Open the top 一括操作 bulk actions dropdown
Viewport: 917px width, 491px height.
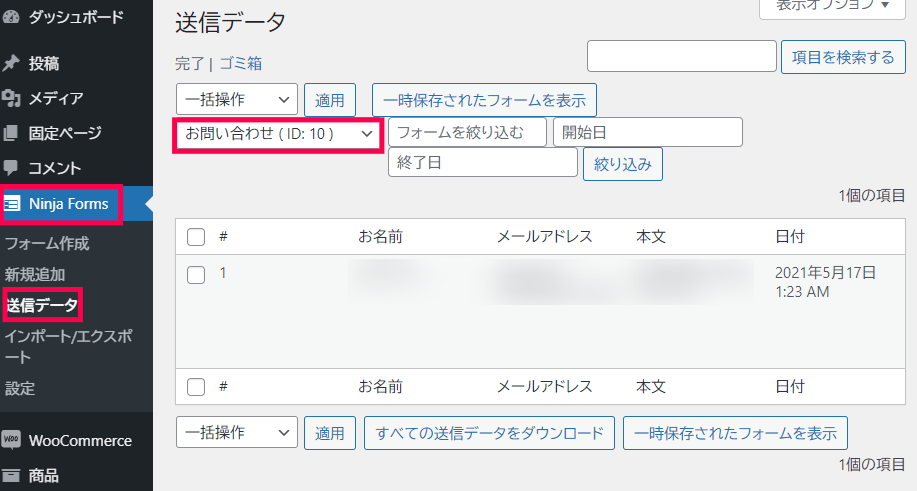click(236, 100)
